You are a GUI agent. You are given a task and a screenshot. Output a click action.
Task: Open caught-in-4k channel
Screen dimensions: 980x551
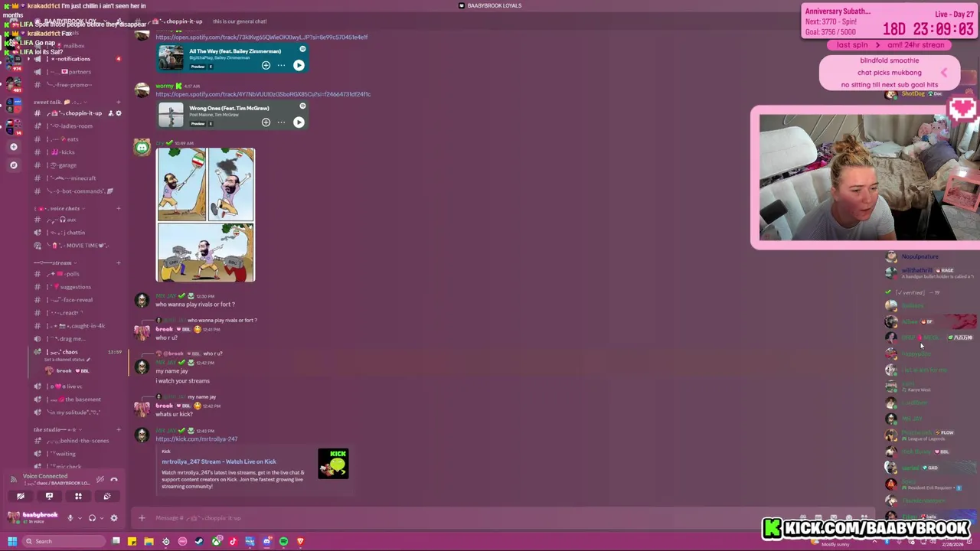(x=77, y=326)
